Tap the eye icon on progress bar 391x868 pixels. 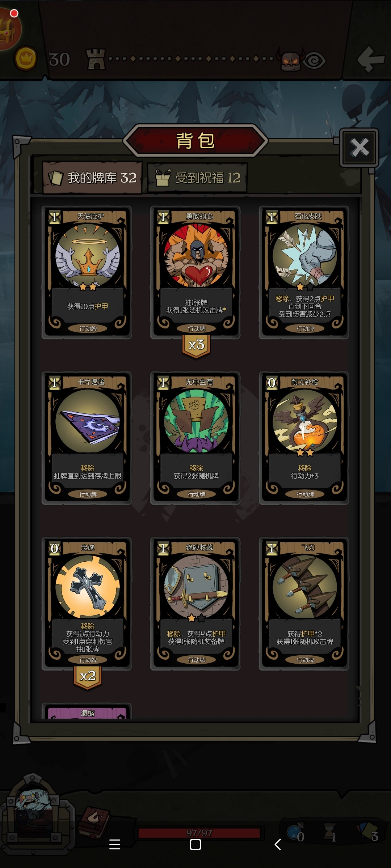click(x=314, y=60)
